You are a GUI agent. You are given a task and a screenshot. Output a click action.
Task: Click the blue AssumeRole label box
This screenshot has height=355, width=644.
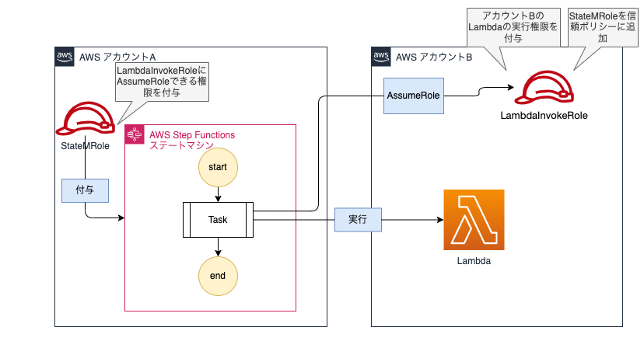(x=413, y=96)
